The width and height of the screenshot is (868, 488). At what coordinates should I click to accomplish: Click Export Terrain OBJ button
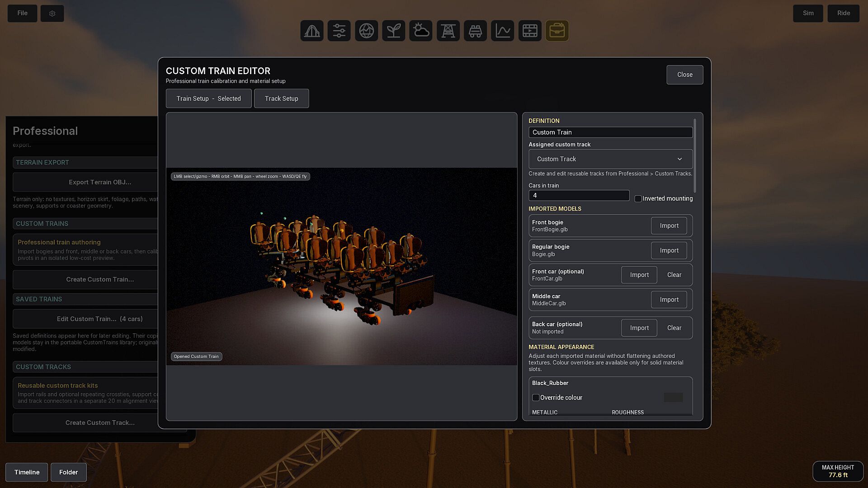pyautogui.click(x=100, y=182)
